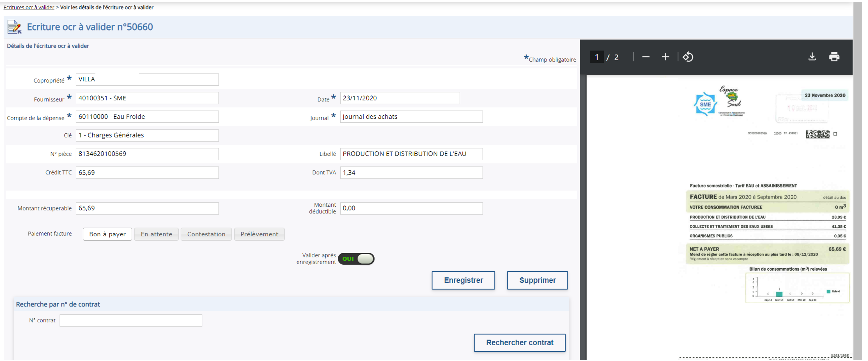
Task: Zoom in the PDF viewer
Action: (x=665, y=57)
